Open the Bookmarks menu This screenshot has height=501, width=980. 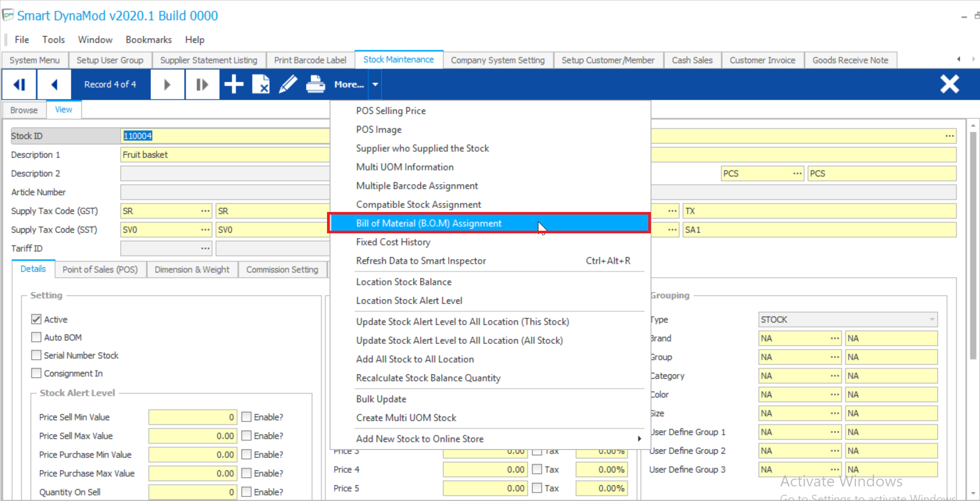point(148,40)
